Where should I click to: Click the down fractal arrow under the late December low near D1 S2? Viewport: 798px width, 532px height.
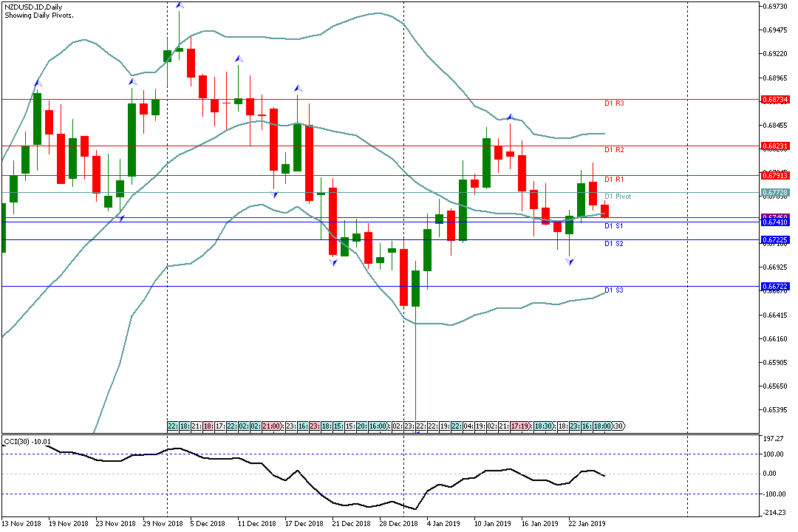[332, 262]
